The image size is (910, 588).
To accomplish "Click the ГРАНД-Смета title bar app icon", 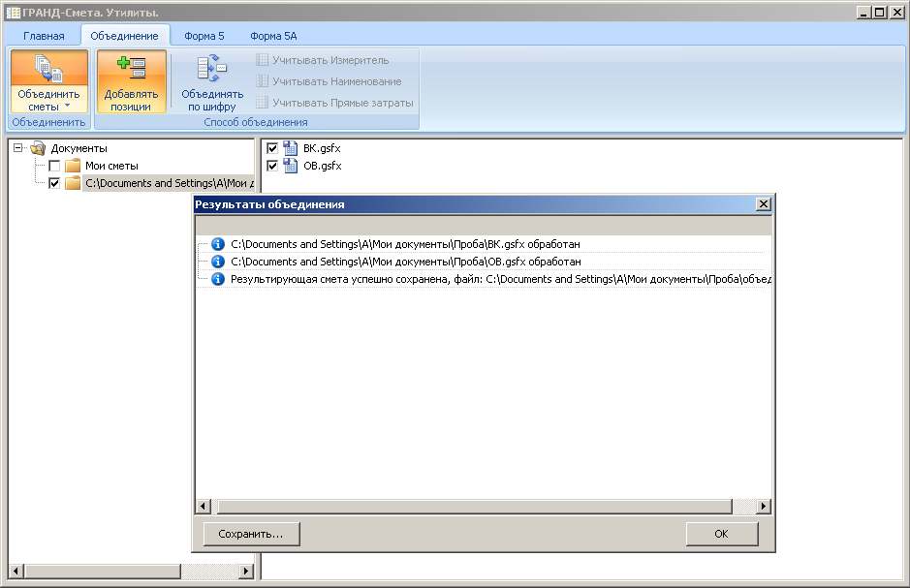I will tap(13, 13).
